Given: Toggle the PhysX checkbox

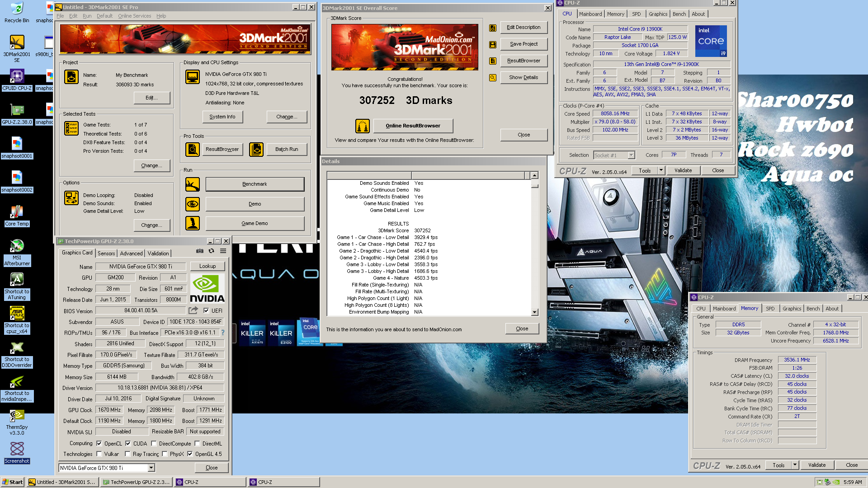Looking at the screenshot, I should coord(165,454).
